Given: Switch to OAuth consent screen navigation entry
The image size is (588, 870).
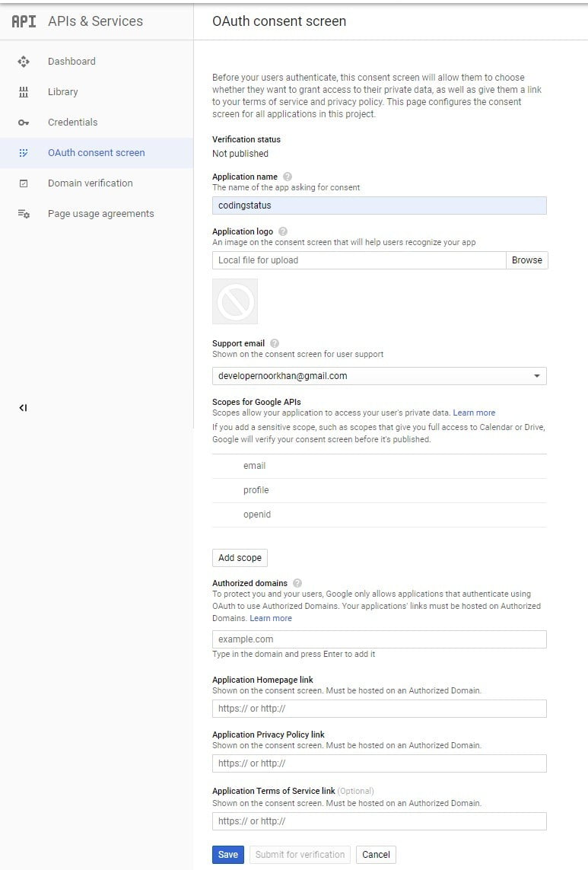Looking at the screenshot, I should (97, 152).
